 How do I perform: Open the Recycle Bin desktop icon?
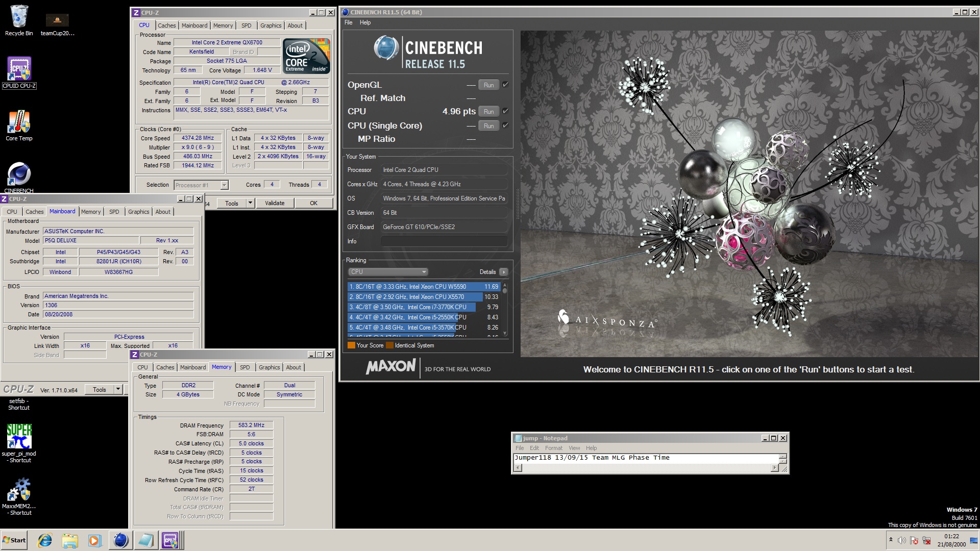pyautogui.click(x=19, y=20)
